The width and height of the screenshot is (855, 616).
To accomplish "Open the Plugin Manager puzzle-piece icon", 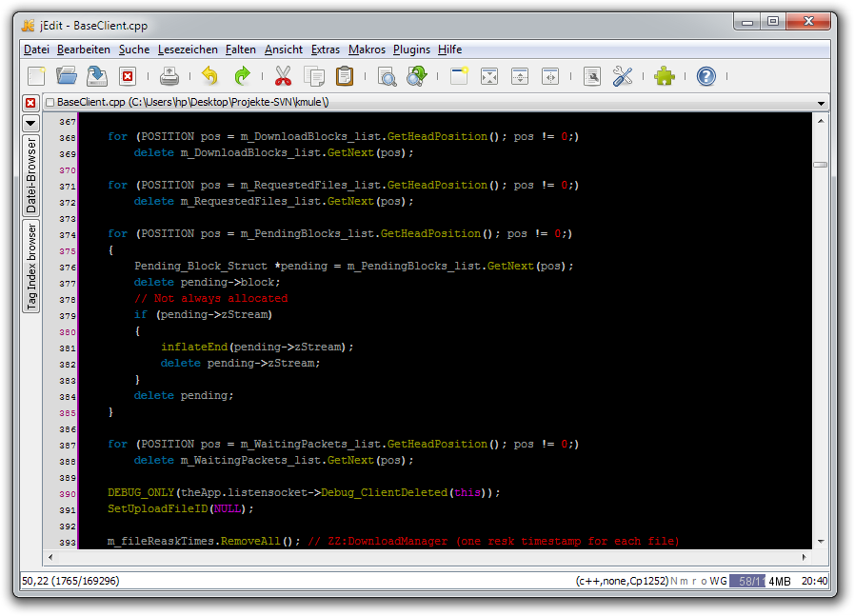I will [665, 77].
